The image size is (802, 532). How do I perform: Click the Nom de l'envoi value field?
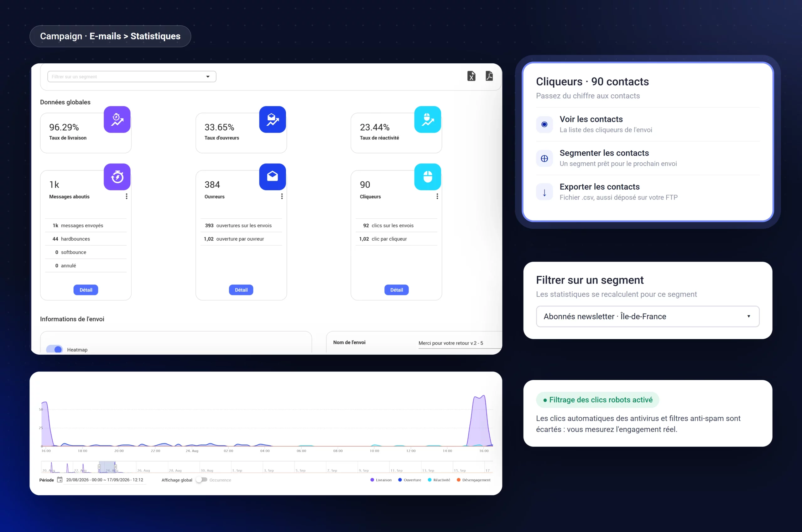(x=460, y=343)
